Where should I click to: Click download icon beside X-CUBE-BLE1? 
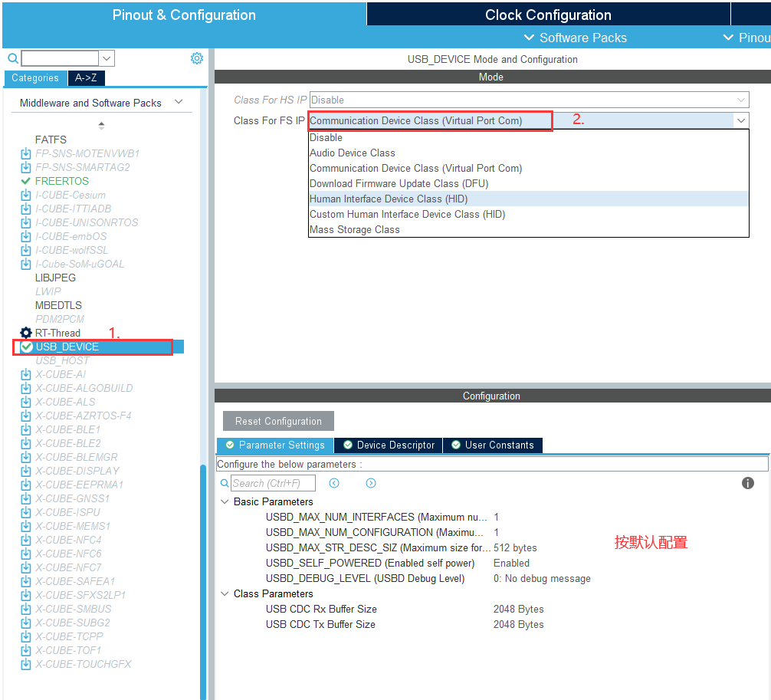click(x=26, y=429)
